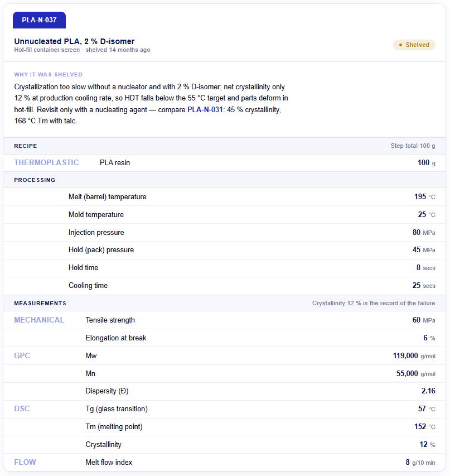Select the MECHANICAL group label

click(39, 320)
